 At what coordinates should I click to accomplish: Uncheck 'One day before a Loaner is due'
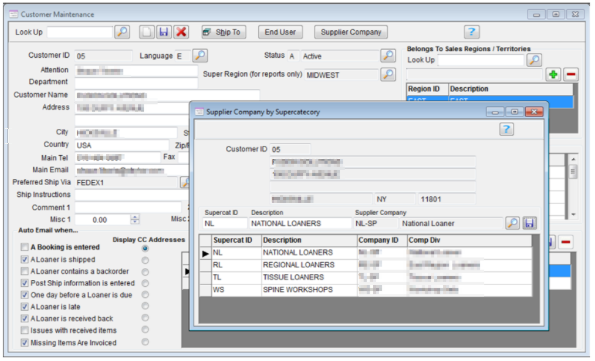pos(25,295)
